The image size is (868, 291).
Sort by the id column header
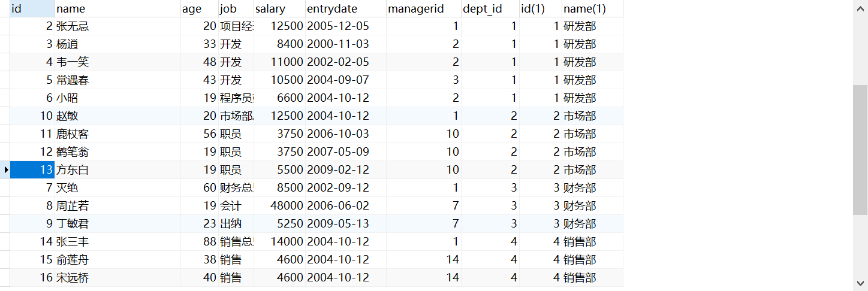tap(32, 8)
